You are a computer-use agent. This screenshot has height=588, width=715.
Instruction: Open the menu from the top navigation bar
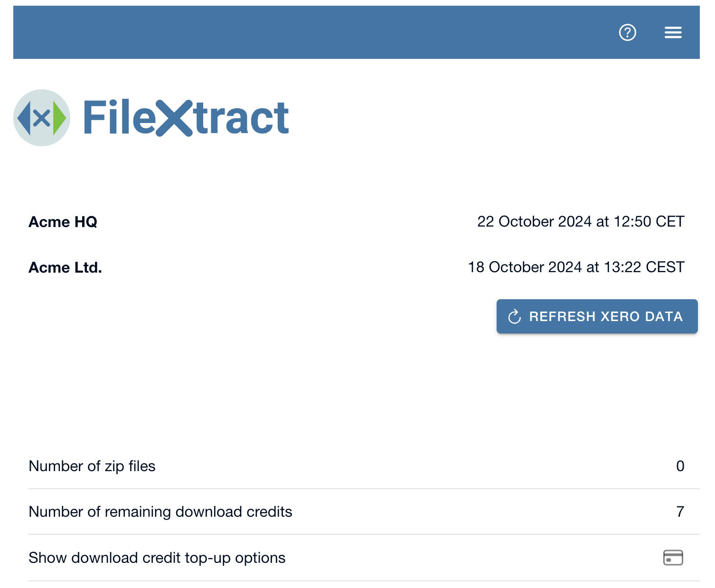click(x=673, y=32)
